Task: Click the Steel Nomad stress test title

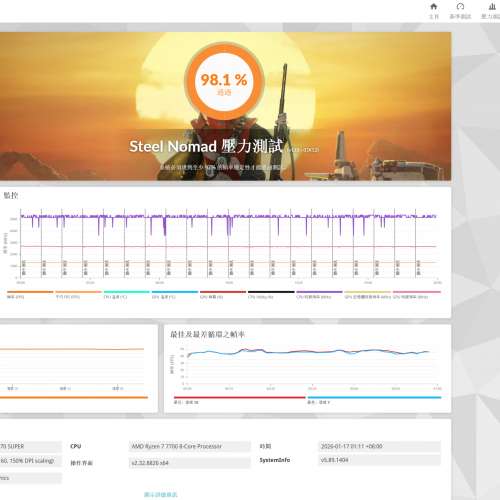Action: 206,146
